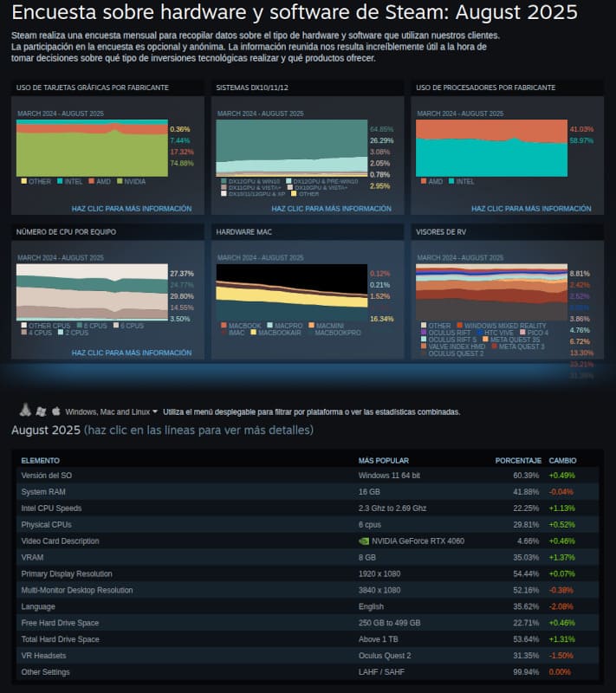The image size is (616, 693).
Task: Click the 60.39% percentage cell
Action: coord(526,476)
